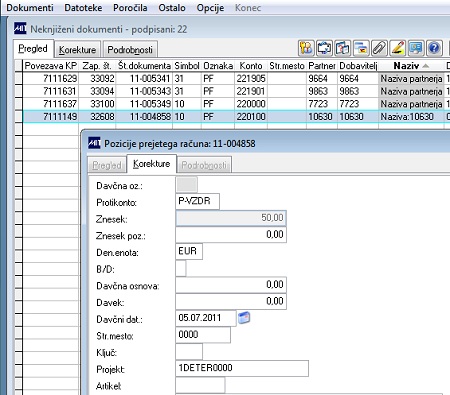The height and width of the screenshot is (395, 450).
Task: Click the Protikonto field containing P-VZDR
Action: (197, 201)
